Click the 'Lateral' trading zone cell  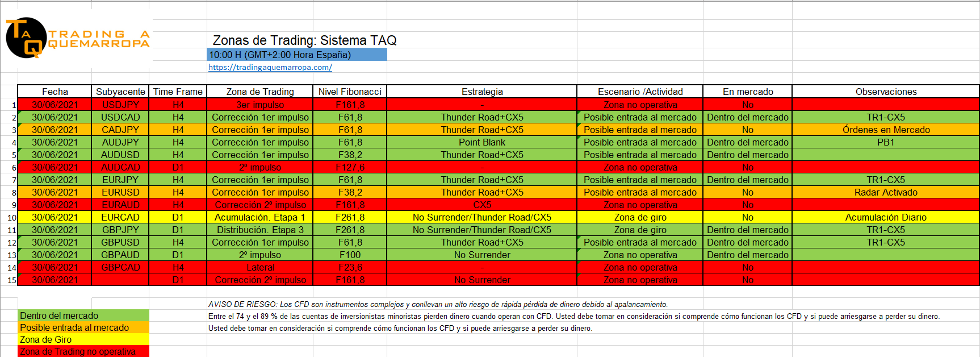click(260, 267)
